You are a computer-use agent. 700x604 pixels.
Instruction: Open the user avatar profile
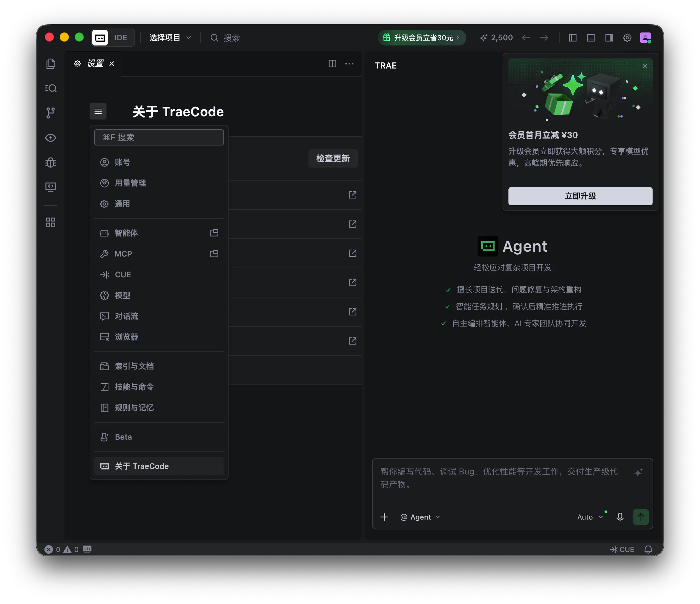(x=645, y=37)
